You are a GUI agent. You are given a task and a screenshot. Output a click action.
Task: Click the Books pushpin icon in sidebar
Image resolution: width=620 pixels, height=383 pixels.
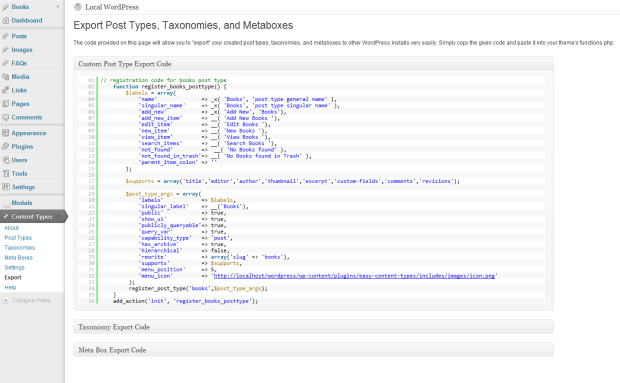5,7
